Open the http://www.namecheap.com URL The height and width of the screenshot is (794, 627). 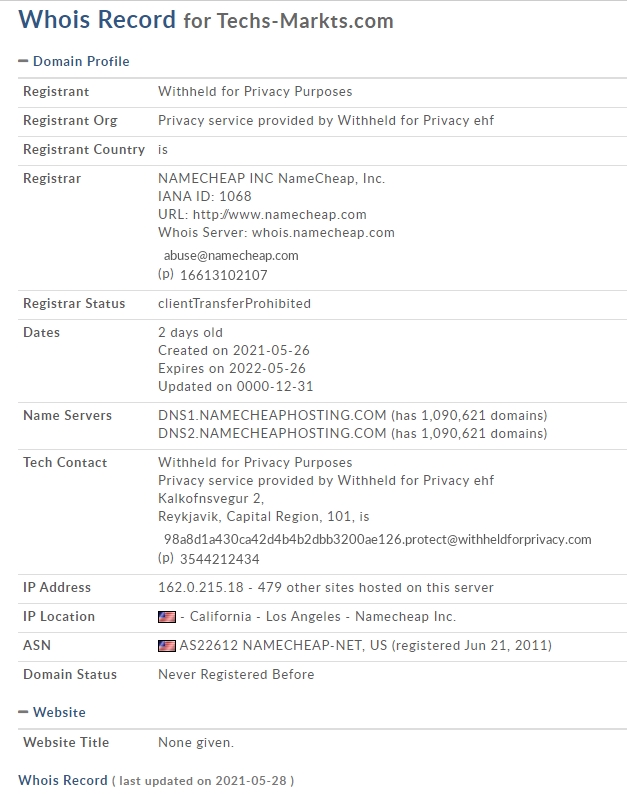(280, 215)
